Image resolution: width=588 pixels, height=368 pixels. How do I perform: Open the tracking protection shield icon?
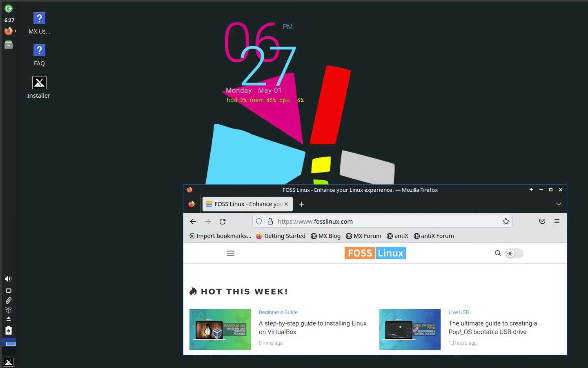(x=259, y=221)
